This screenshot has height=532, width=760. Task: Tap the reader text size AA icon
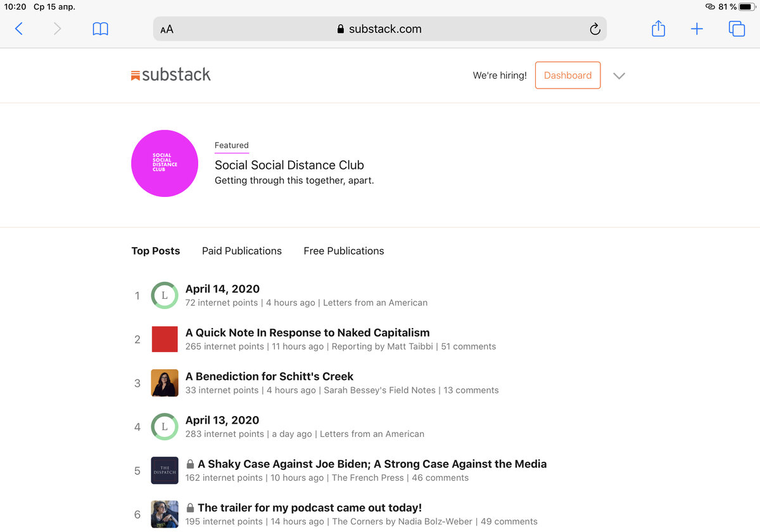pyautogui.click(x=167, y=29)
